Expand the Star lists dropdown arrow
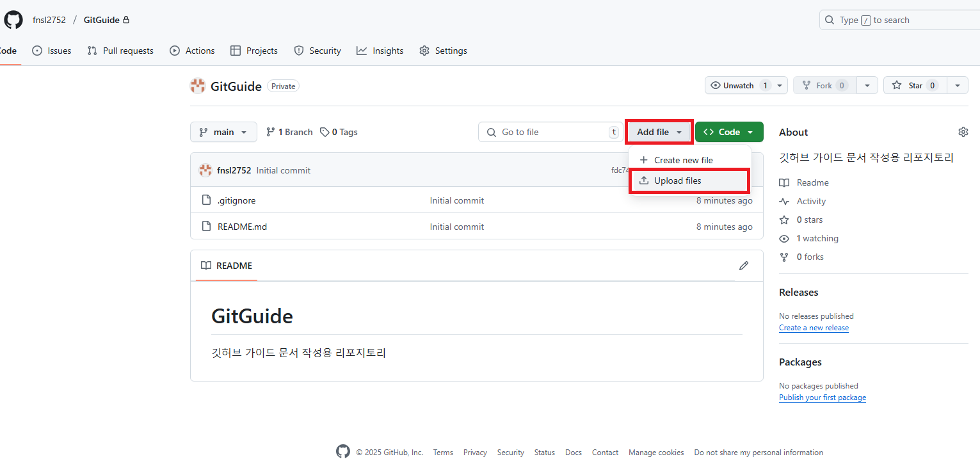Image resolution: width=980 pixels, height=466 pixels. coord(958,85)
